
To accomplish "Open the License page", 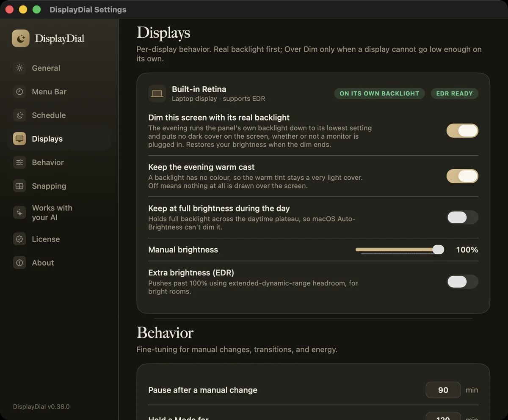I will pyautogui.click(x=59, y=239).
